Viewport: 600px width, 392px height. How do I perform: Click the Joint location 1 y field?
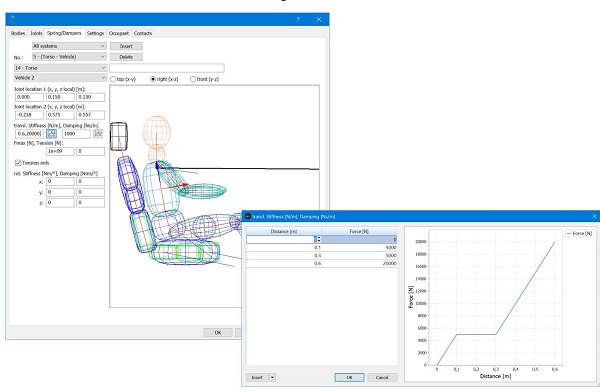coord(60,97)
